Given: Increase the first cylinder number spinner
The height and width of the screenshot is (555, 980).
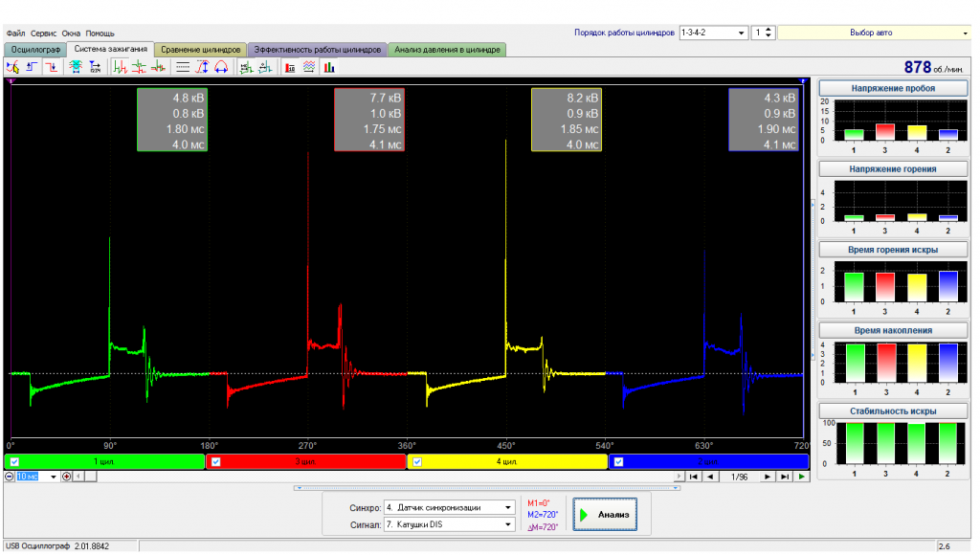Looking at the screenshot, I should (768, 30).
